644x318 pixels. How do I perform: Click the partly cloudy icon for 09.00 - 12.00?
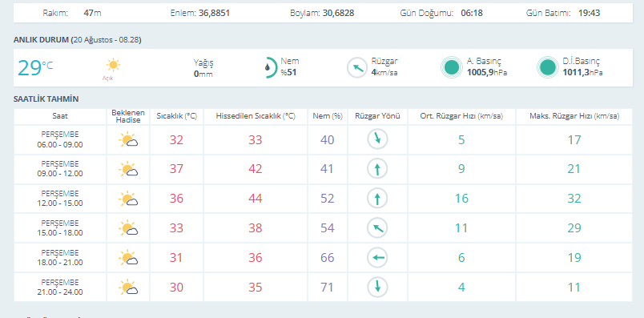(128, 169)
